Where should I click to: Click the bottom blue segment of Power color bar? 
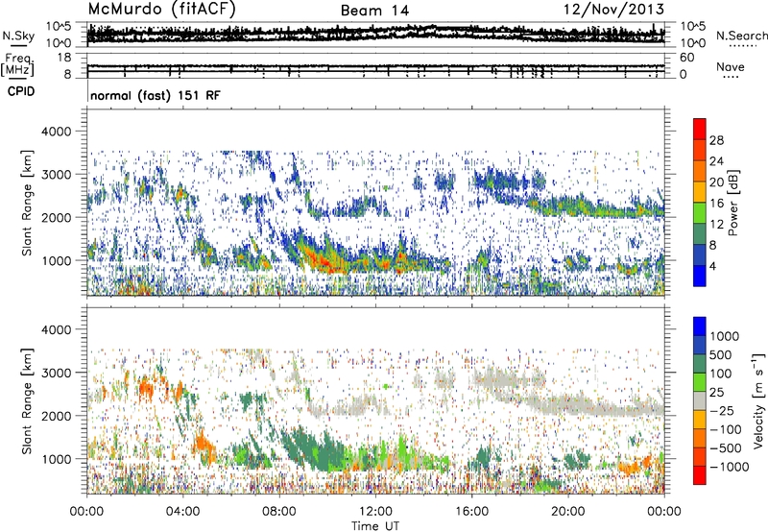pos(700,276)
